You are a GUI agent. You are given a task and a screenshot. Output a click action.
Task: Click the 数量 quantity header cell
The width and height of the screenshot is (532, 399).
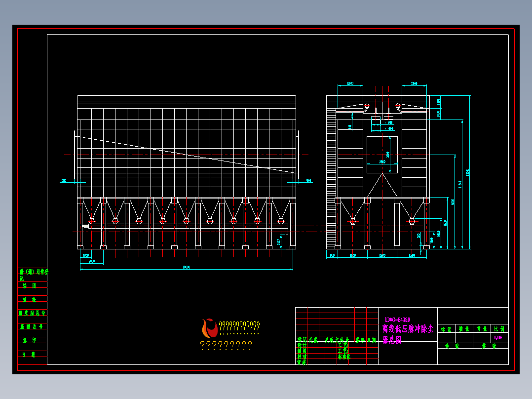(464, 329)
